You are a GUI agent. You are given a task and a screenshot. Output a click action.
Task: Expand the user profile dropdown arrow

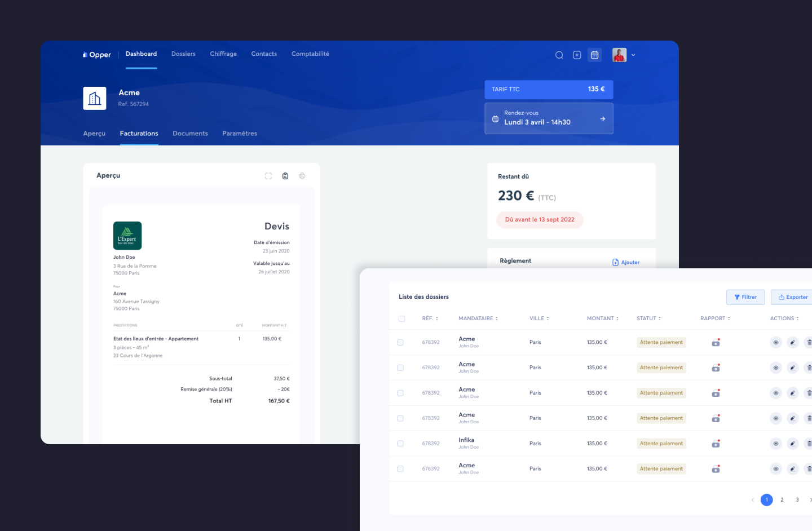(x=633, y=55)
